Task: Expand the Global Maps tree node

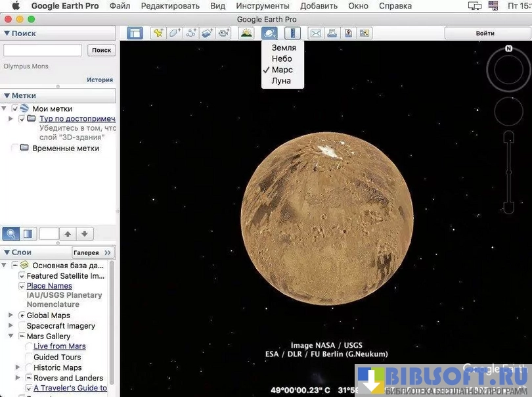Action: (11, 315)
